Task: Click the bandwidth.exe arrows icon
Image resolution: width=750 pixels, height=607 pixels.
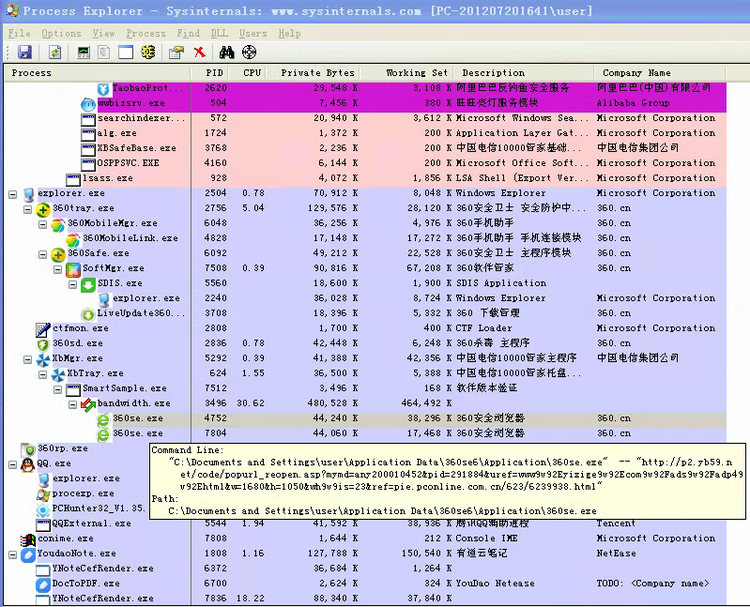Action: (x=88, y=404)
